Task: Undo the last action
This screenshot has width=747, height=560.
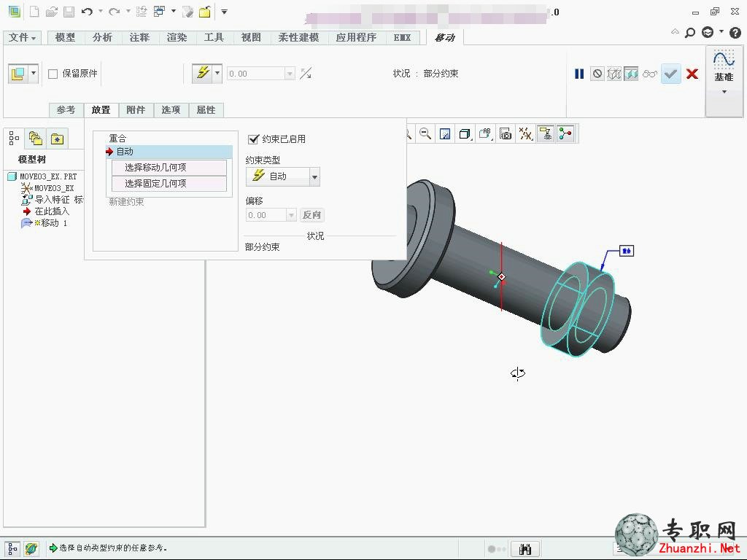Action: (x=87, y=12)
